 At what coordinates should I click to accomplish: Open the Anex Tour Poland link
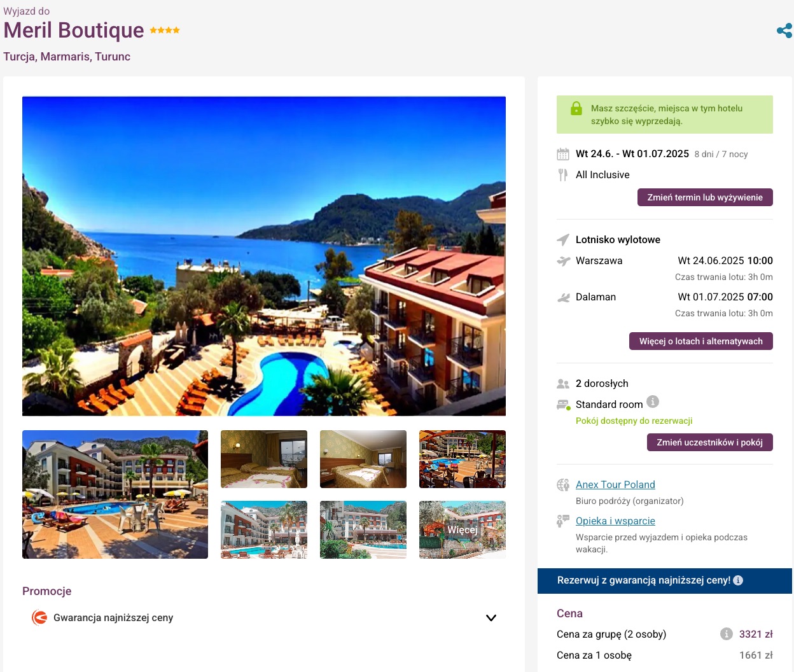[615, 485]
